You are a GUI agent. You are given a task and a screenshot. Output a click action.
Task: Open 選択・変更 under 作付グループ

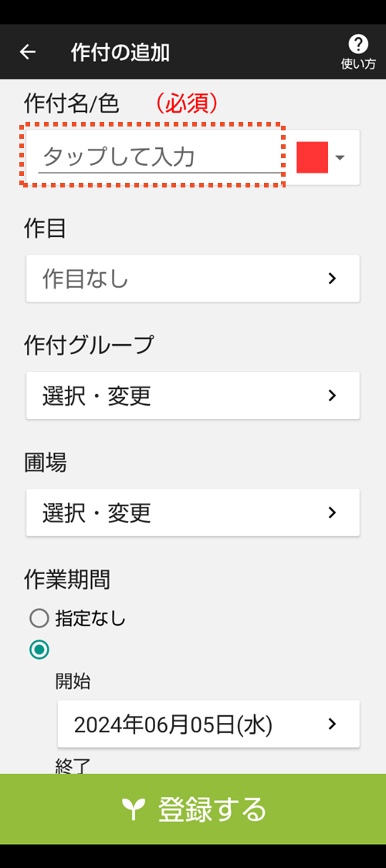(x=193, y=395)
